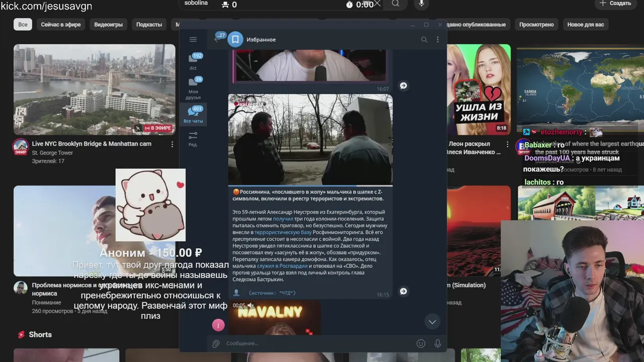Screen dimensions: 644x362
Task: Open the world earthquake map video thumbnail
Action: click(x=580, y=85)
